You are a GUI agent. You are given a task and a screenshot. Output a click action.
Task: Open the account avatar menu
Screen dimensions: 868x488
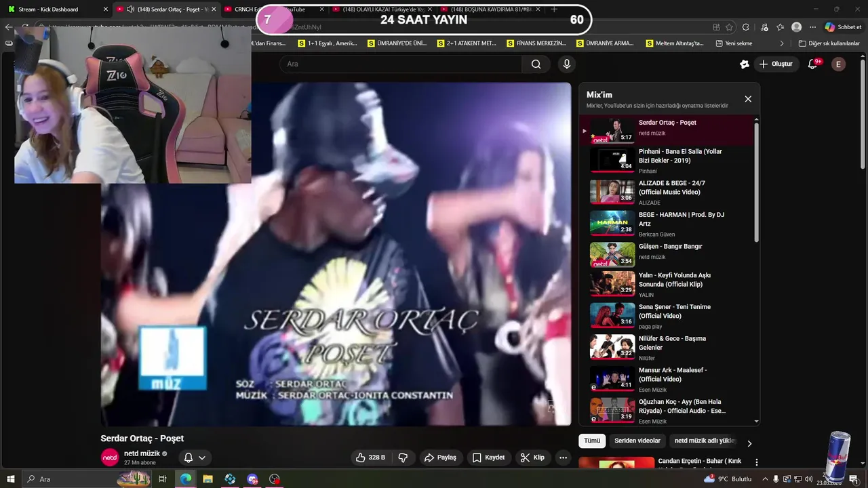pos(839,64)
